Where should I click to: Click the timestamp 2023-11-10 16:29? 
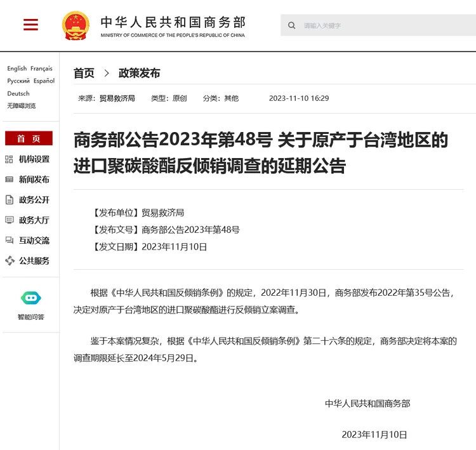pyautogui.click(x=299, y=98)
